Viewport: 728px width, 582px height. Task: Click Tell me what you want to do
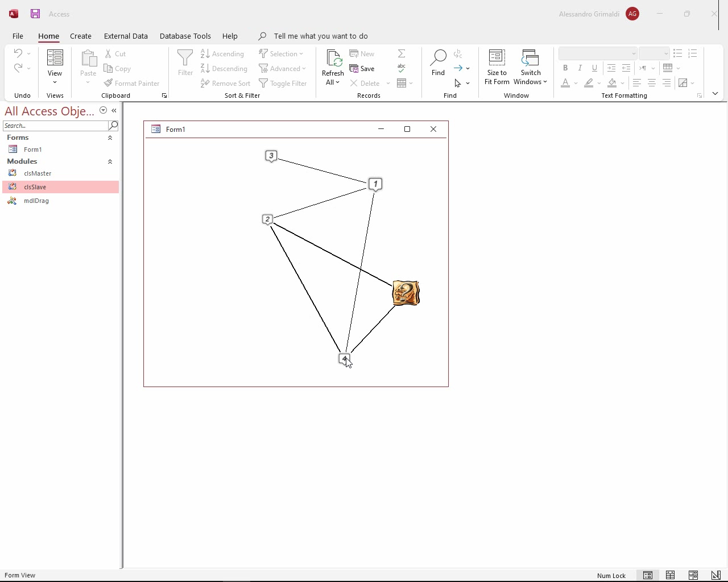click(320, 36)
